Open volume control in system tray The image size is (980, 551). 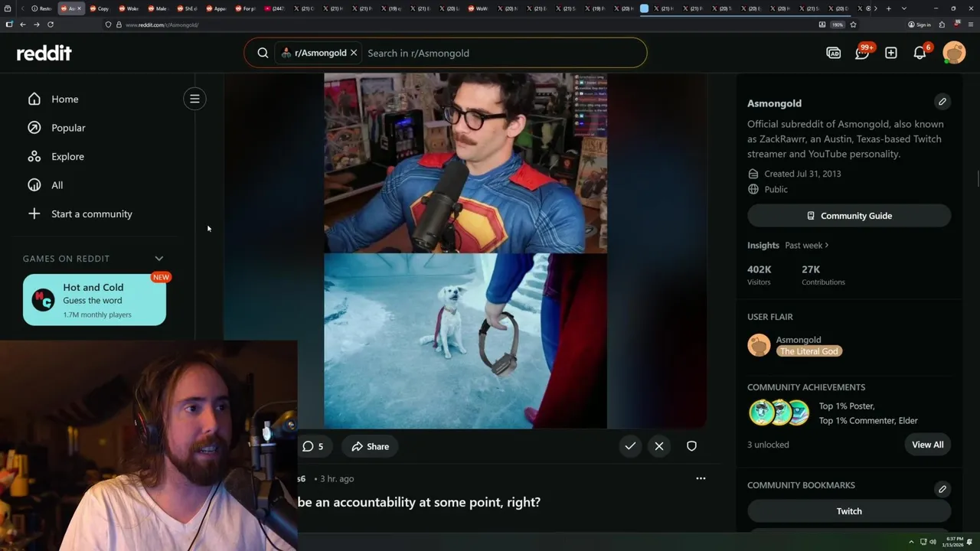click(x=933, y=542)
